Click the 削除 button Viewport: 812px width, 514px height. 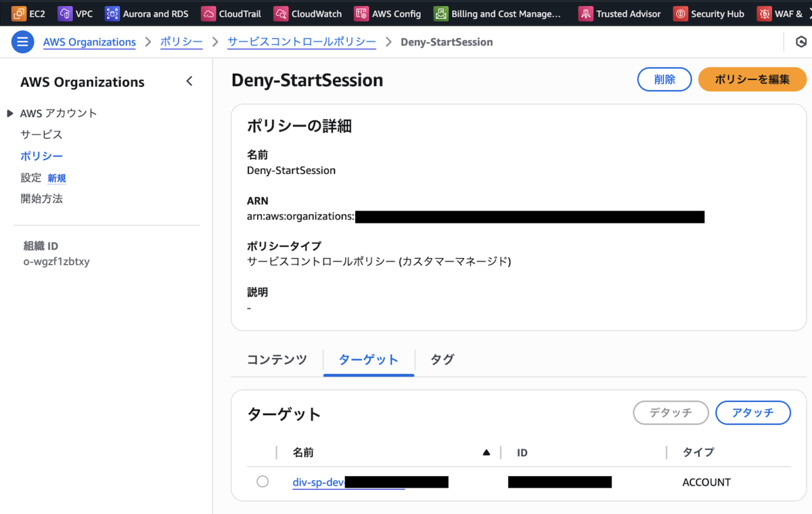click(x=664, y=79)
